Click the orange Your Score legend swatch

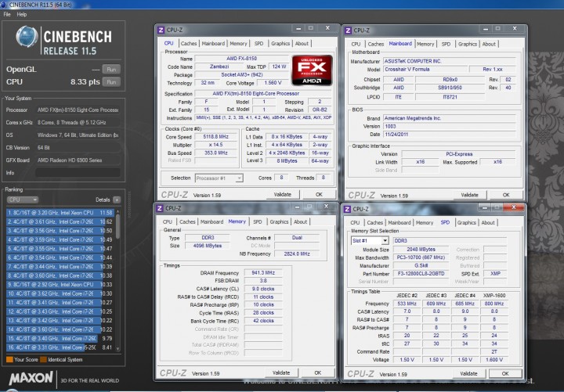pos(9,359)
